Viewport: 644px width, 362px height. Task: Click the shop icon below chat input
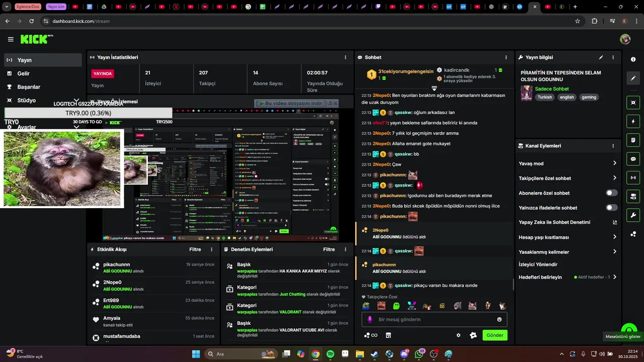388,335
